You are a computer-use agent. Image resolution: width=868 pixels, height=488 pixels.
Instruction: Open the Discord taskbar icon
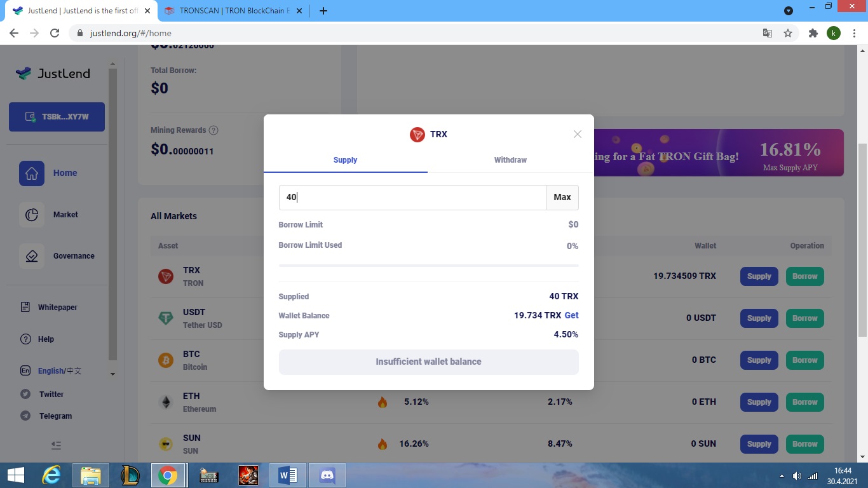[328, 475]
